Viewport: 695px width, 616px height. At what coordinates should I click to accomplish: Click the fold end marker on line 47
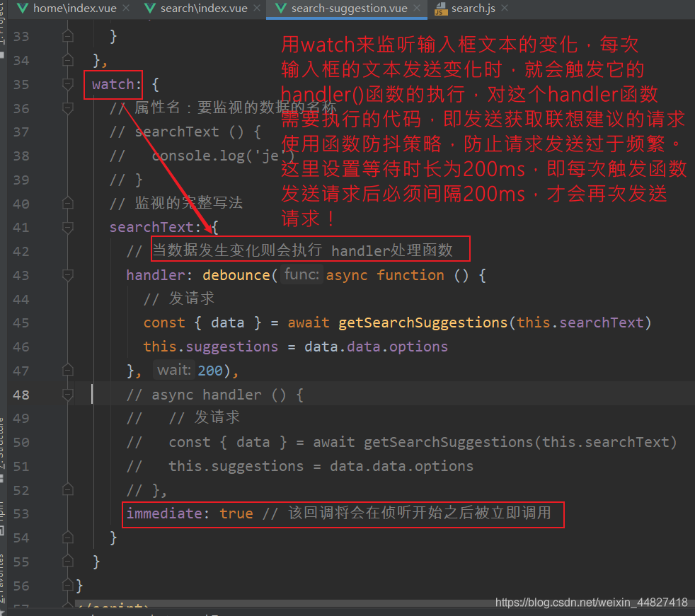coord(68,371)
